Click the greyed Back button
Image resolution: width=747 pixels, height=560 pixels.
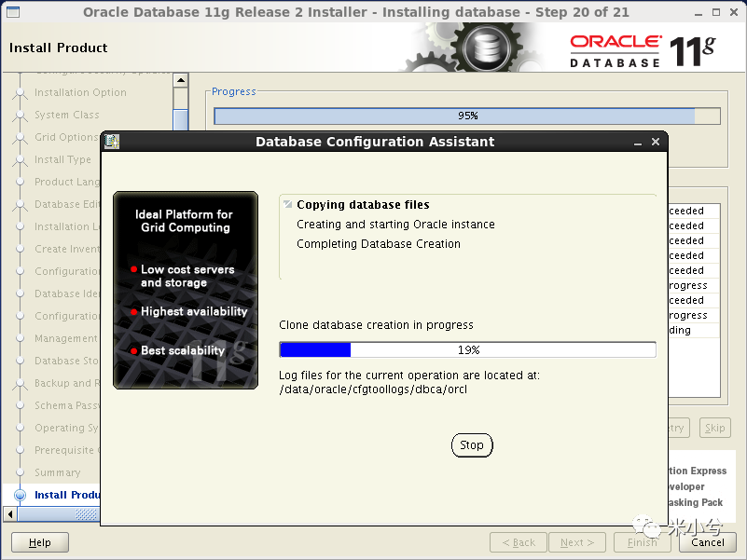519,542
